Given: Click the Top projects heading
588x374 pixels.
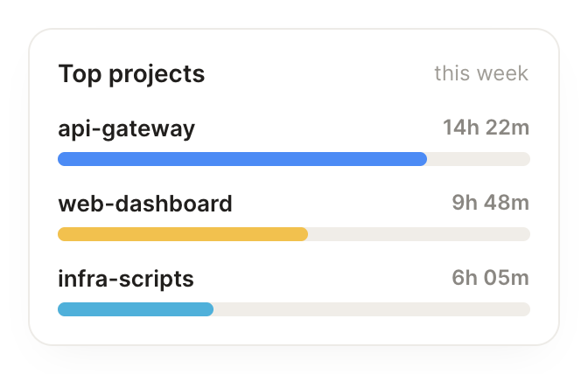Looking at the screenshot, I should pos(131,74).
